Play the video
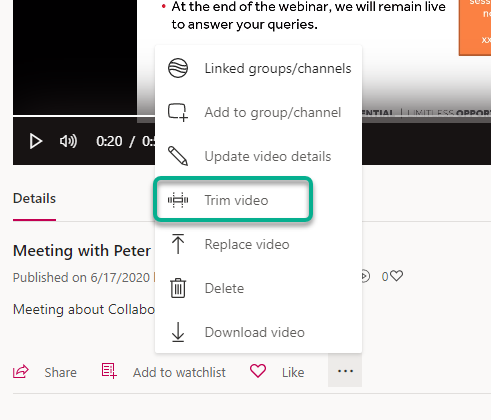This screenshot has height=420, width=491. (36, 141)
